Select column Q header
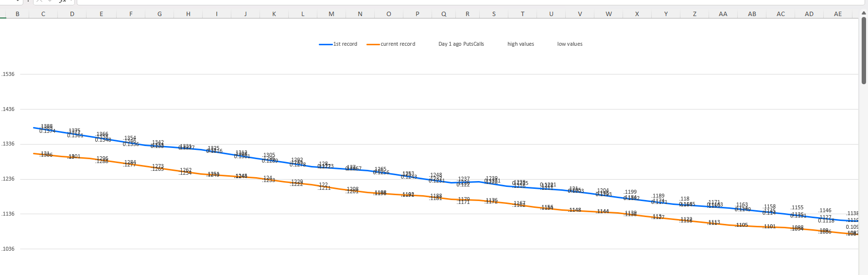 pyautogui.click(x=444, y=14)
